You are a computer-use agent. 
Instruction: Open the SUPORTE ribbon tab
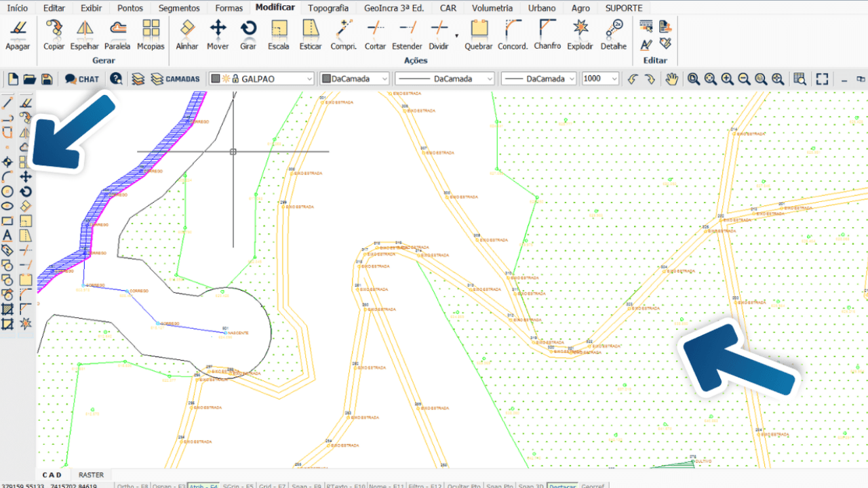(x=624, y=8)
